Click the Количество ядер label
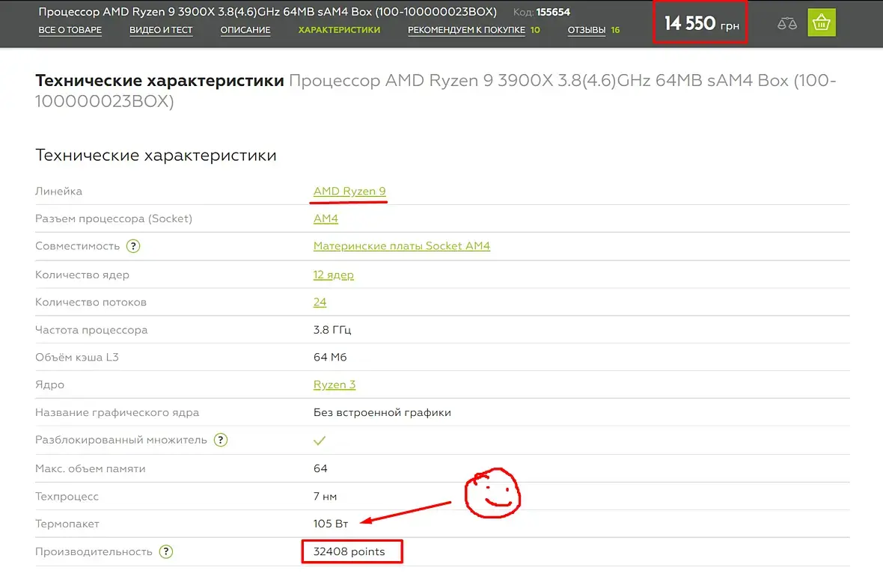Screen dimensions: 883x588 [x=82, y=275]
